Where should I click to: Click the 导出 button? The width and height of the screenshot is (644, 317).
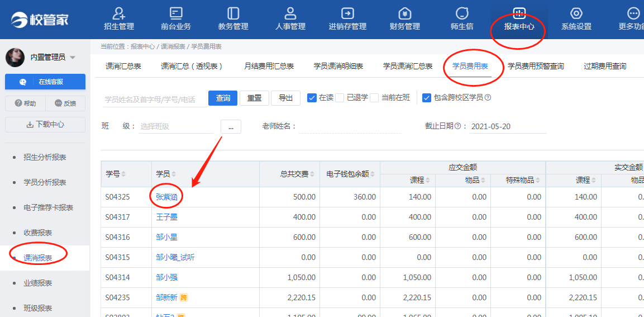click(x=285, y=98)
